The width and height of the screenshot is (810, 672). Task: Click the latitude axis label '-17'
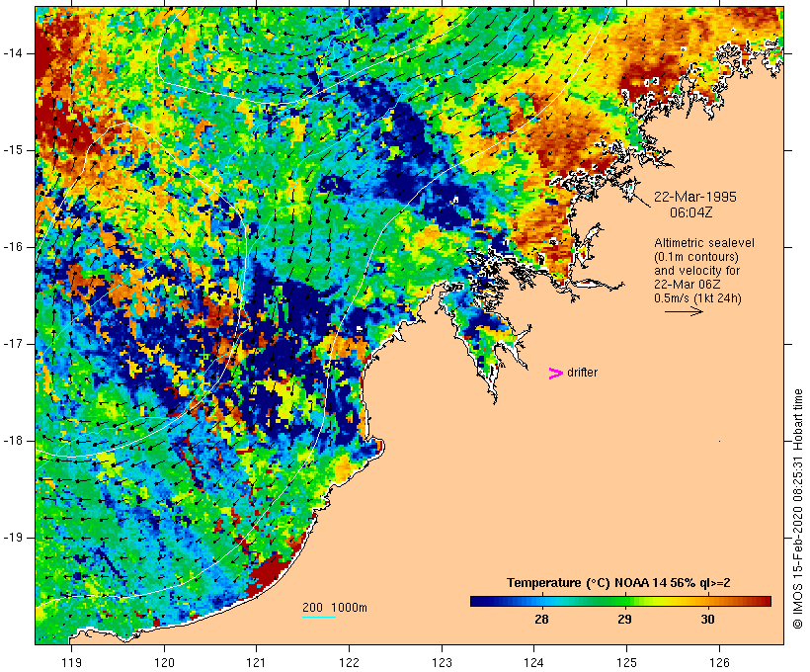[x=13, y=344]
